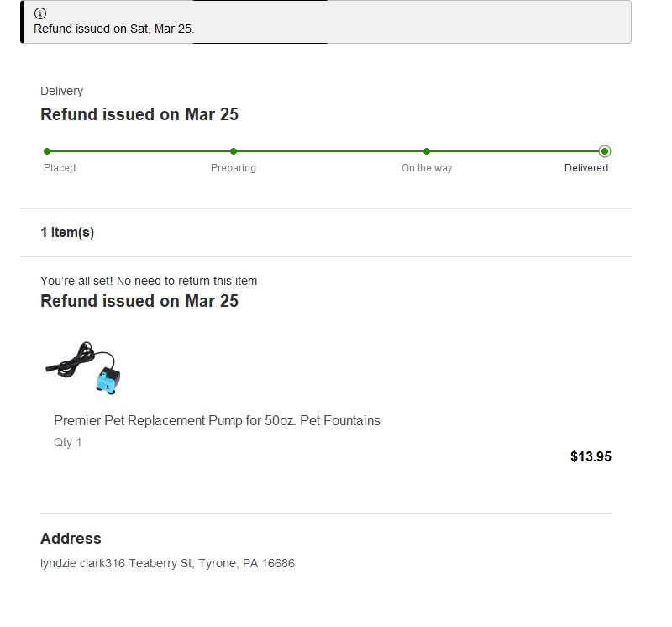The width and height of the screenshot is (672, 627).
Task: Click the Placed step dot on tracker
Action: [x=47, y=151]
